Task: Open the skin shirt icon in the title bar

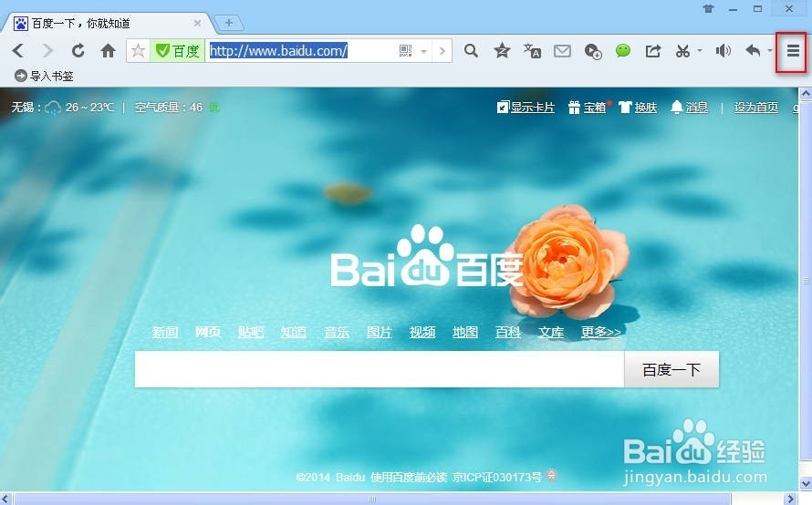Action: (708, 9)
